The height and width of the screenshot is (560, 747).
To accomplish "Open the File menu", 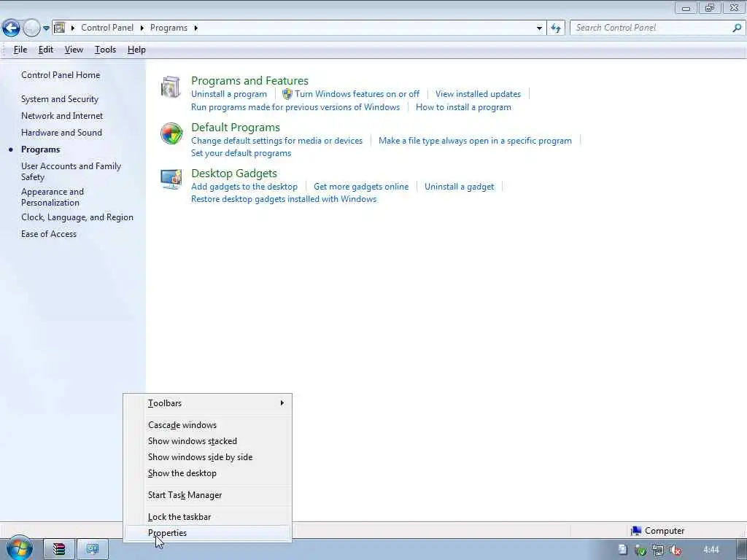I will 20,50.
